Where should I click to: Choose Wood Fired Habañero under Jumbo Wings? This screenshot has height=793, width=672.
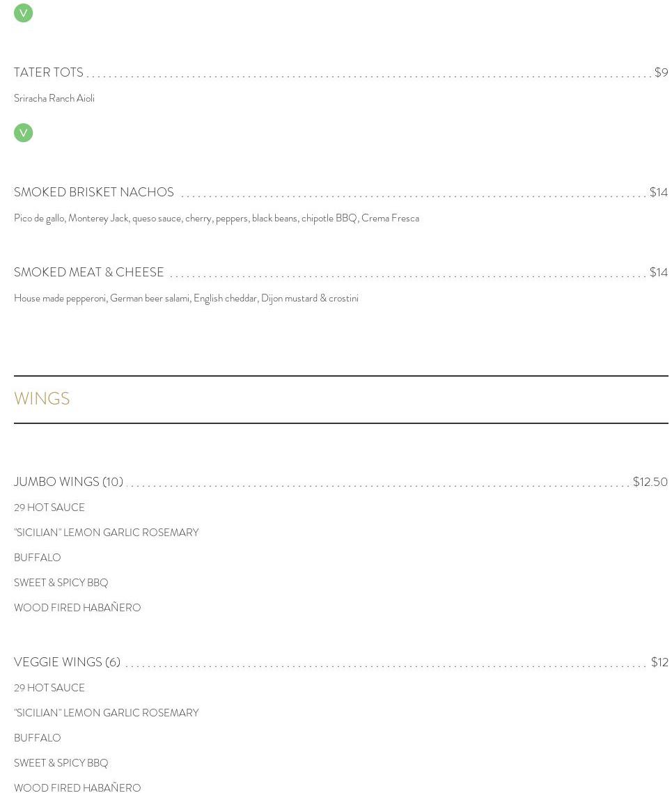point(77,608)
